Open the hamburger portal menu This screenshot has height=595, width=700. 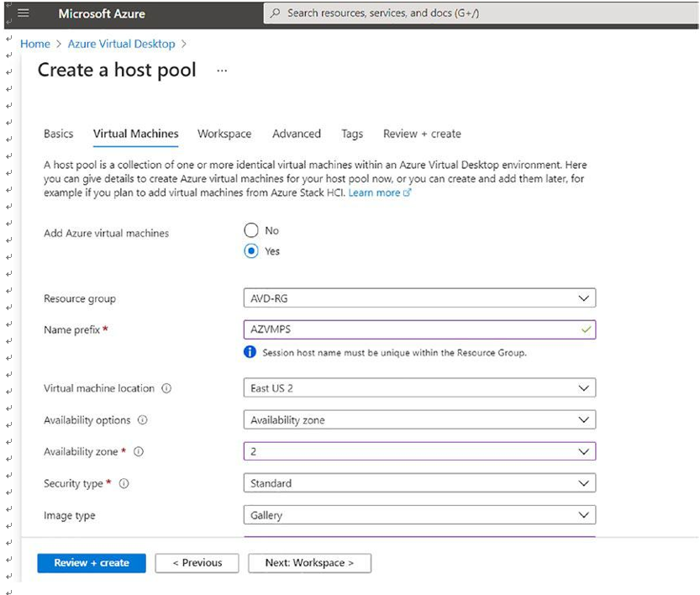click(x=24, y=13)
